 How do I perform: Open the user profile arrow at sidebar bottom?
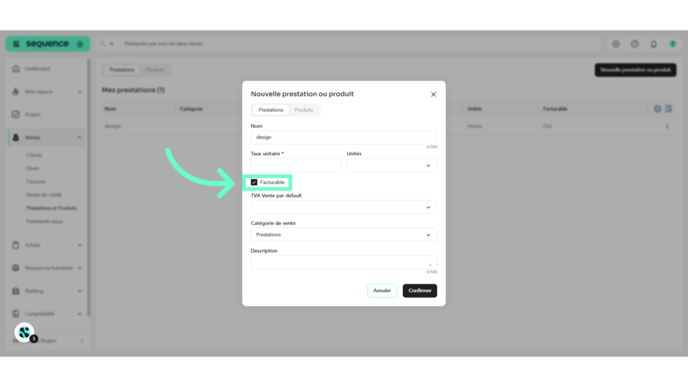pyautogui.click(x=82, y=340)
